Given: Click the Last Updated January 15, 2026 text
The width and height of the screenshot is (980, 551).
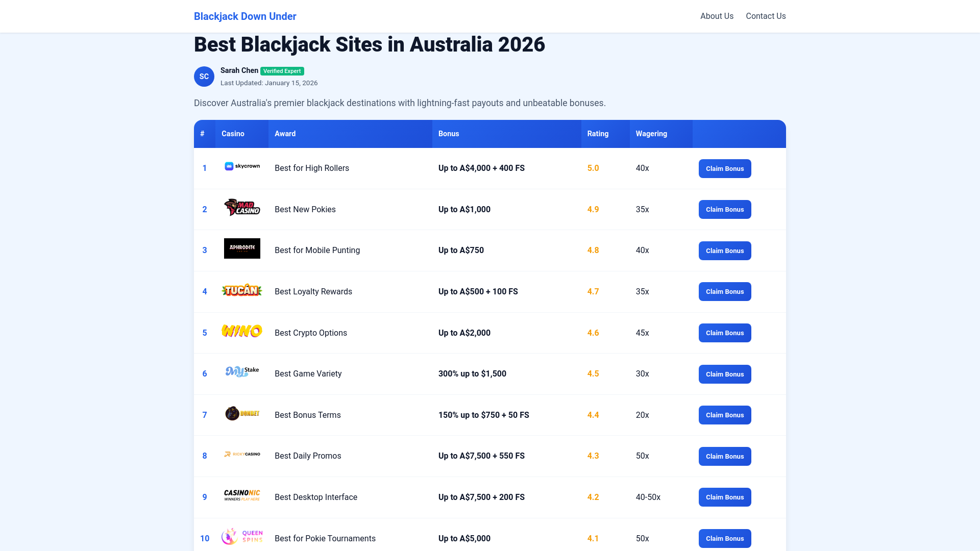Looking at the screenshot, I should (269, 83).
